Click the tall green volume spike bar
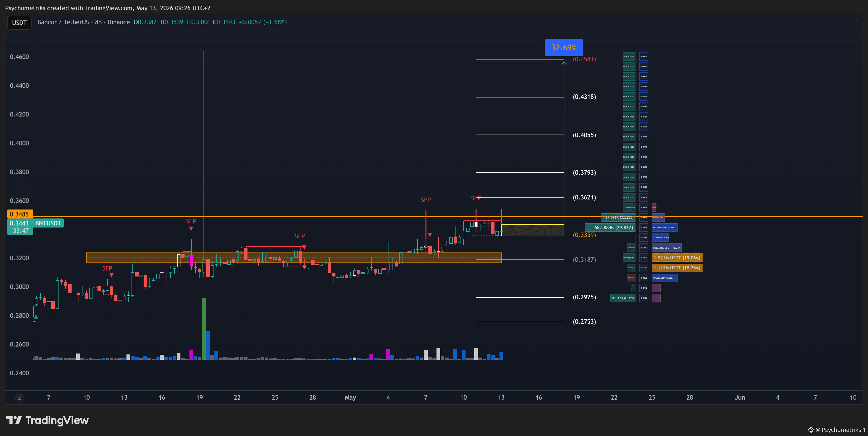This screenshot has height=436, width=868. pyautogui.click(x=204, y=329)
